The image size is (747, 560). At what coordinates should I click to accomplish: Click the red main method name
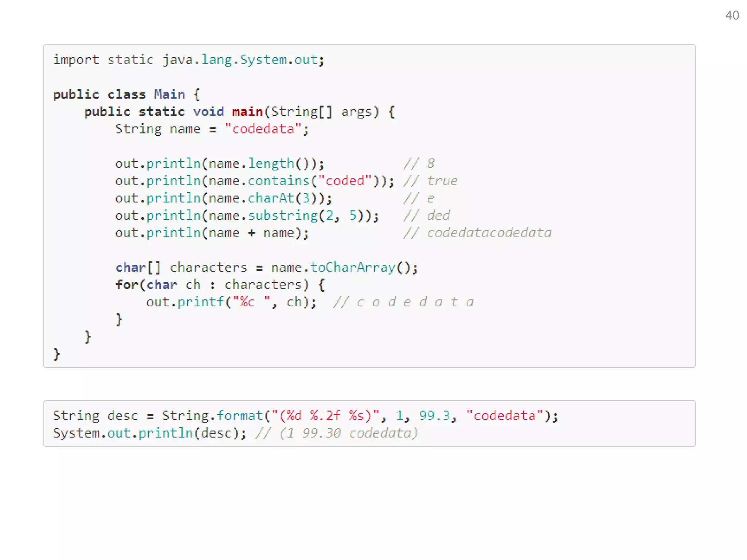coord(247,112)
